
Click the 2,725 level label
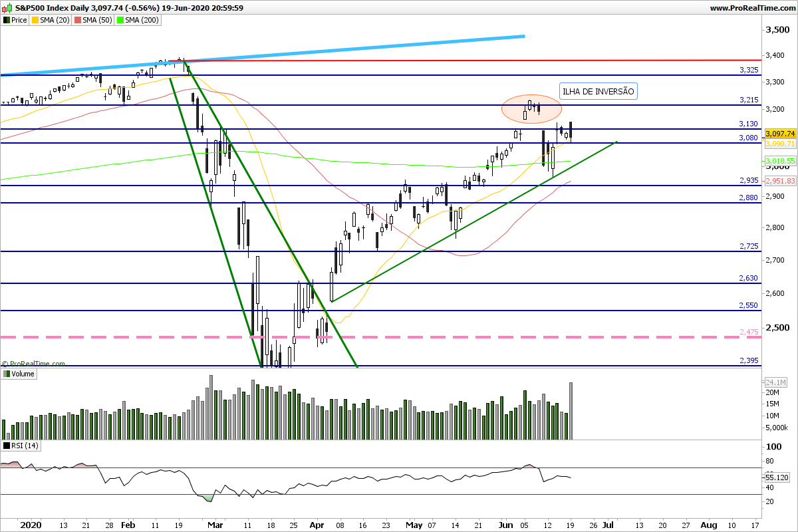(749, 246)
